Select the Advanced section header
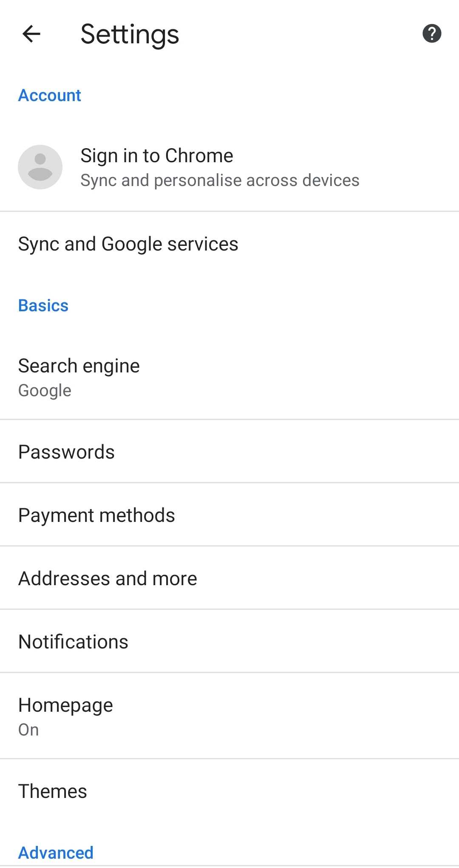Viewport: 459px width, 868px height. point(56,853)
